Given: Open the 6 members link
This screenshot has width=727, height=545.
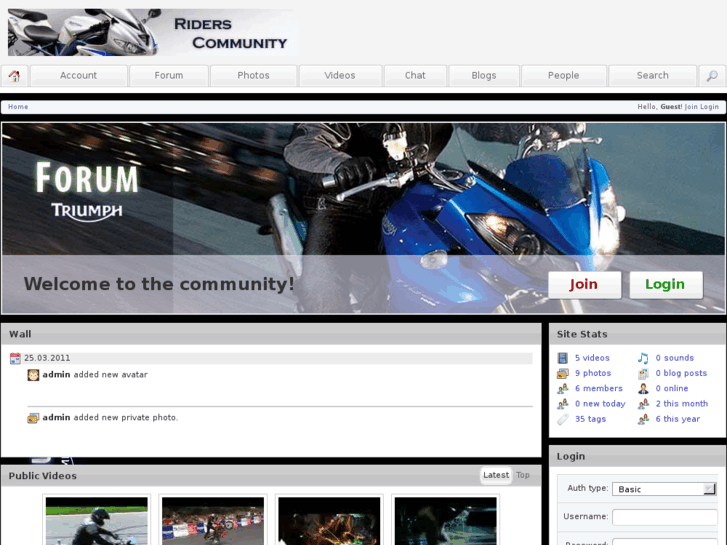Looking at the screenshot, I should pos(599,389).
